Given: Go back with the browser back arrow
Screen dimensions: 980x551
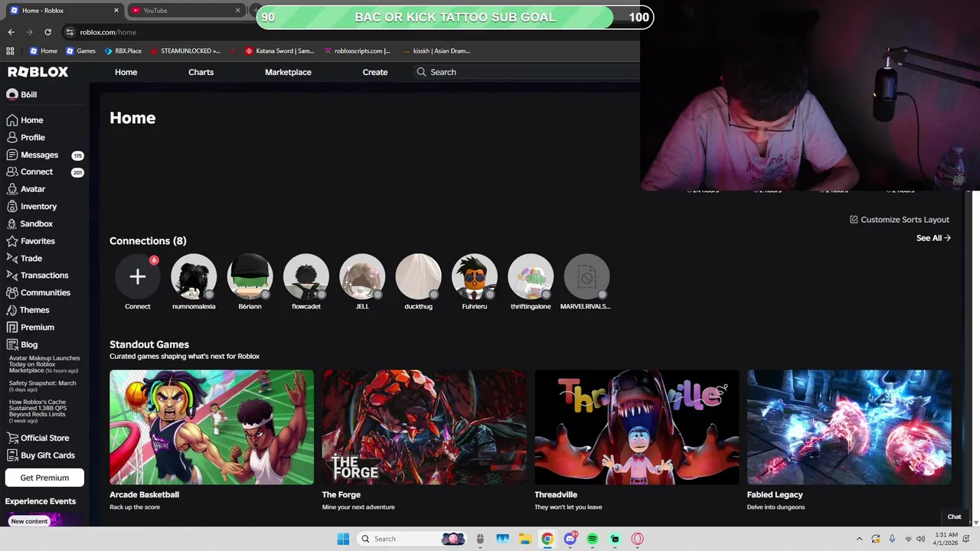Looking at the screenshot, I should point(11,32).
